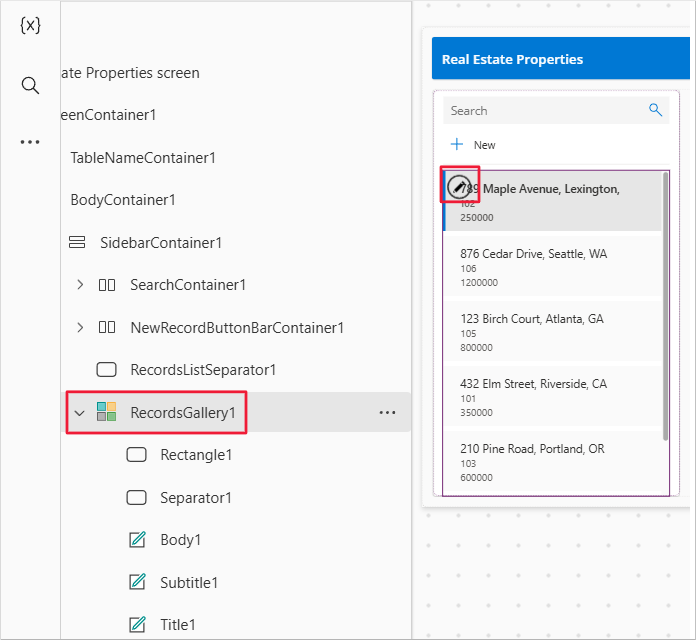Click the price value 250000
This screenshot has width=696, height=640.
coord(477,217)
